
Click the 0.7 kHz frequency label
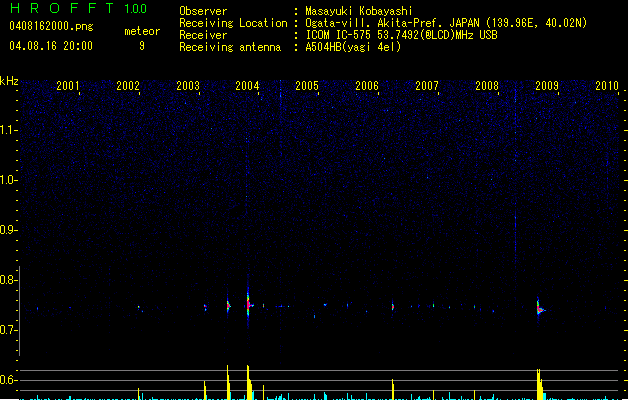pyautogui.click(x=8, y=330)
